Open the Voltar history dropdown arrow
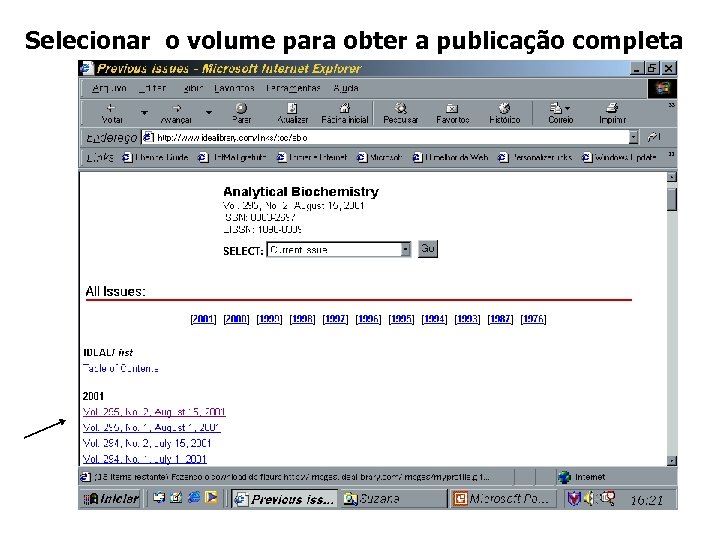Image resolution: width=720 pixels, height=540 pixels. [x=144, y=112]
